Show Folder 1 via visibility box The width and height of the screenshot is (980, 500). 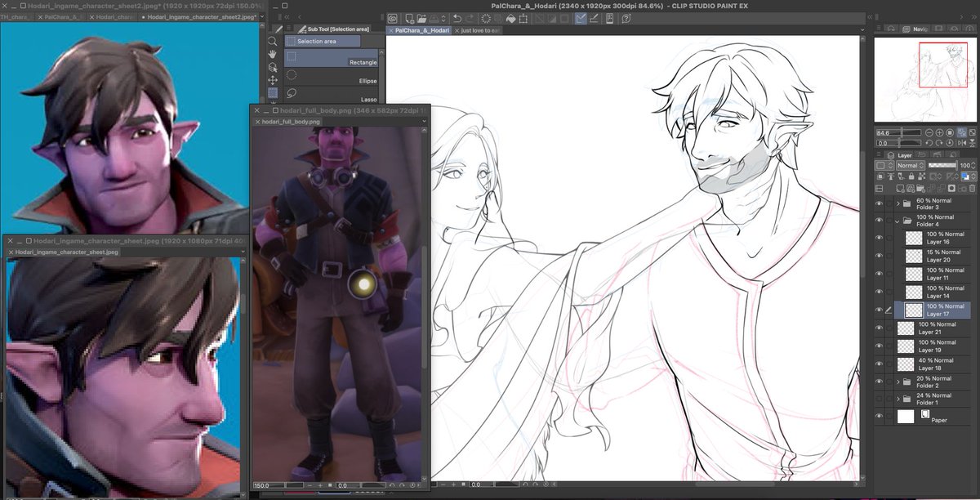880,399
